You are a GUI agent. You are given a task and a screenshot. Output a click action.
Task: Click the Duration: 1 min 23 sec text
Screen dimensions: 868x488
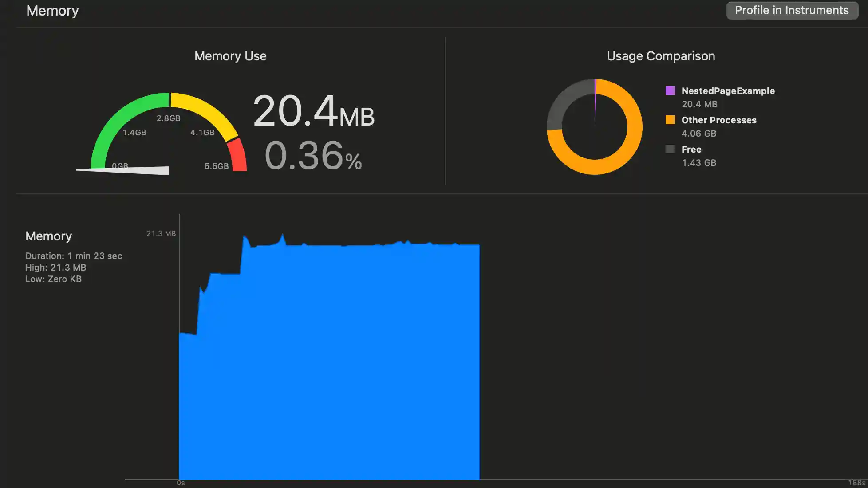pyautogui.click(x=74, y=256)
